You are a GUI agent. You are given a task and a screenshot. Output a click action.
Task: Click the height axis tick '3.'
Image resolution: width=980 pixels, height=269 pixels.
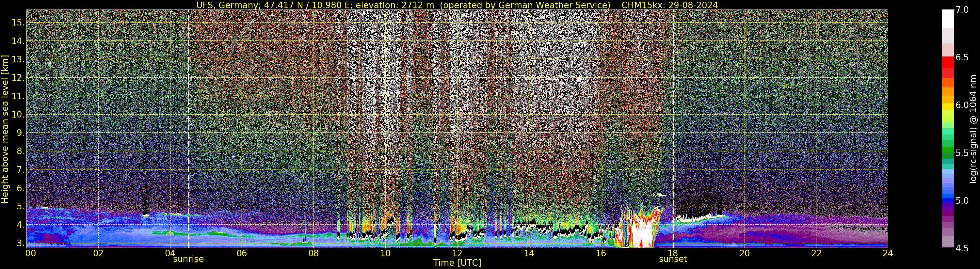[x=20, y=243]
